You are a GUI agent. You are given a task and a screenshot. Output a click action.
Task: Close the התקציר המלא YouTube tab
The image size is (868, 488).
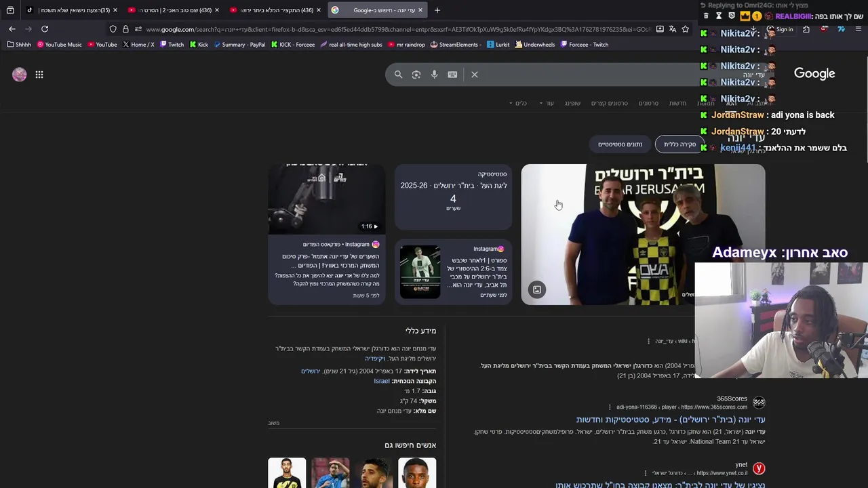(319, 10)
